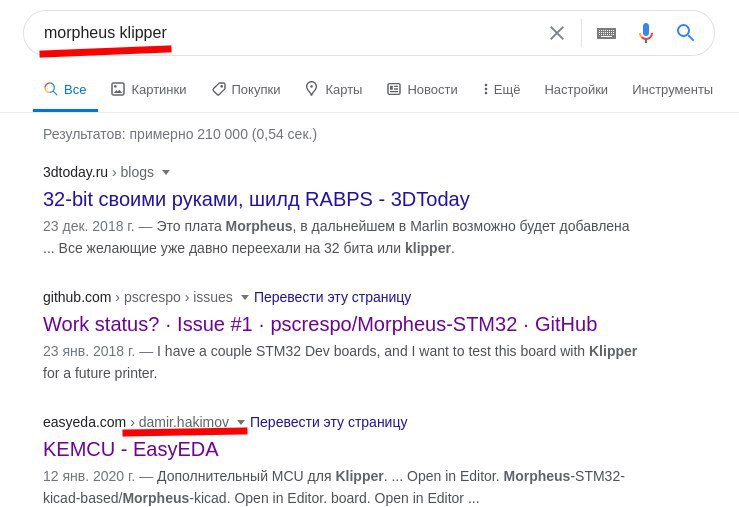739x507 pixels.
Task: Click the github.com › pscrespo › issues breadcrumb
Action: [138, 297]
